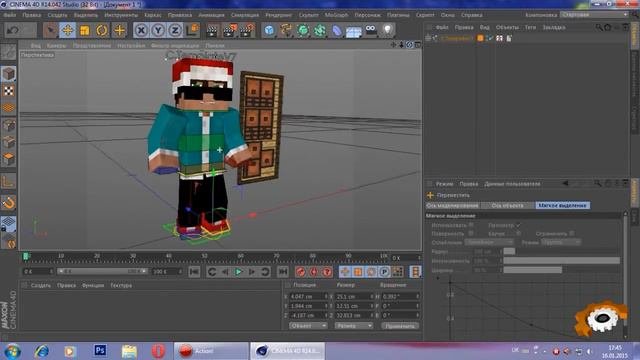This screenshot has width=640, height=360.
Task: Click the Apply button in Coordinates
Action: pyautogui.click(x=400, y=326)
